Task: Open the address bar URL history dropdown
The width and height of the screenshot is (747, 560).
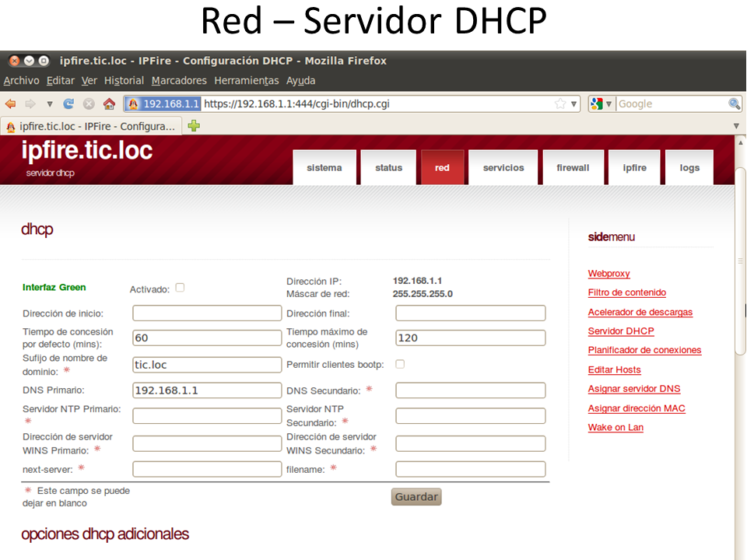Action: point(574,103)
